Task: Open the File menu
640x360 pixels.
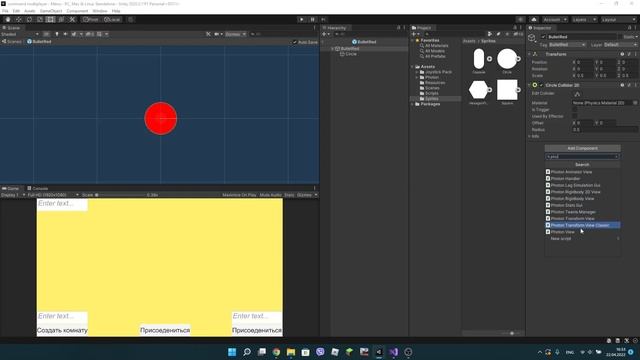Action: 5,11
